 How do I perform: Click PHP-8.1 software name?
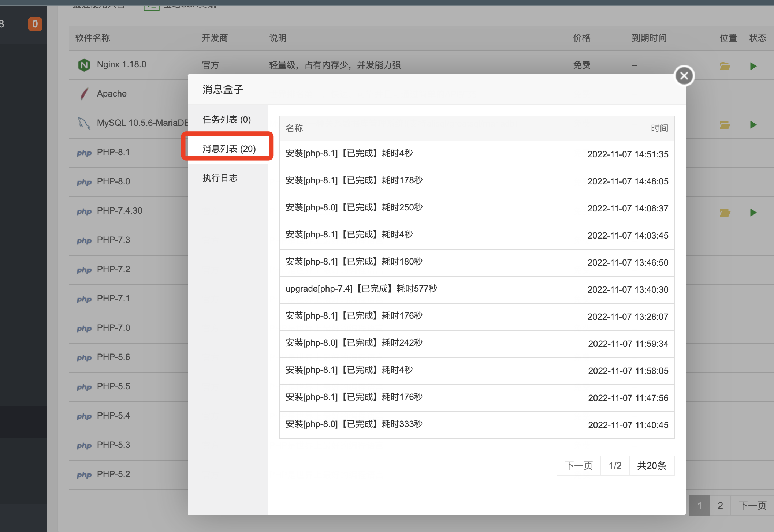pos(114,152)
